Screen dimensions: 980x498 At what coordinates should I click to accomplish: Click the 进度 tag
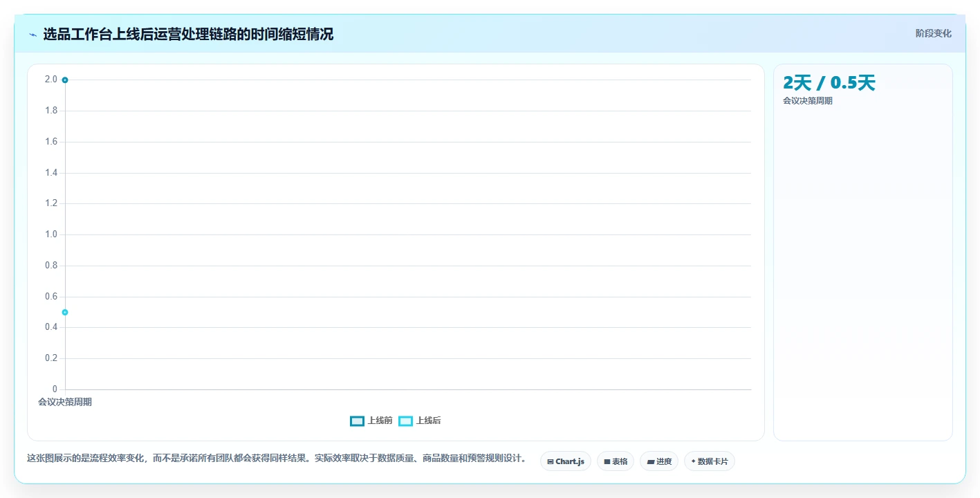point(659,461)
